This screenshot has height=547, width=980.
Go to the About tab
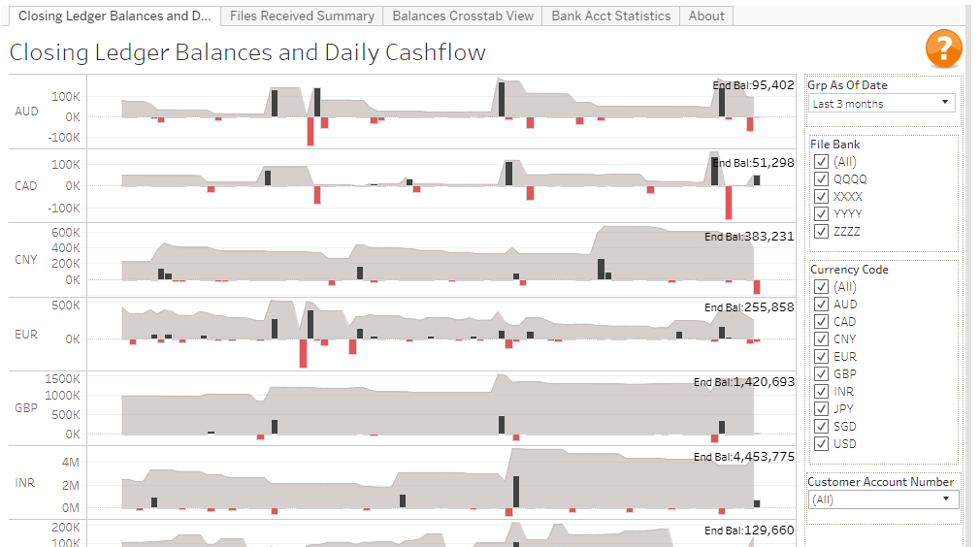click(x=705, y=16)
